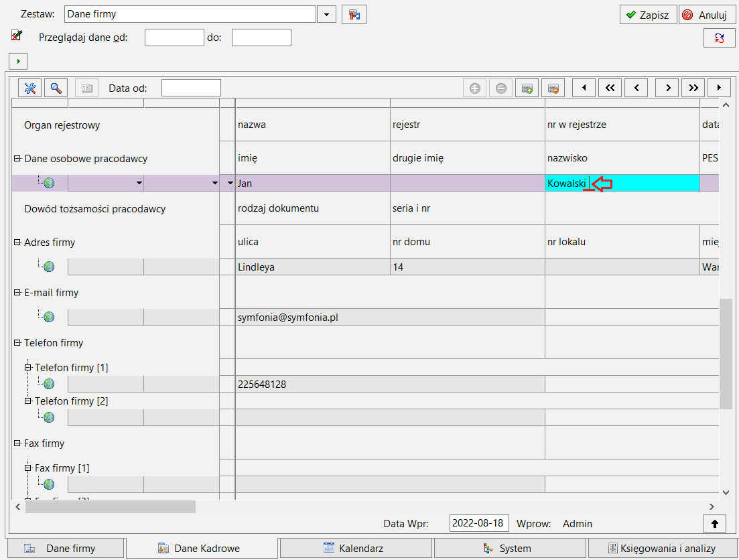Click the horizontal scrollbar right arrow

pyautogui.click(x=711, y=506)
